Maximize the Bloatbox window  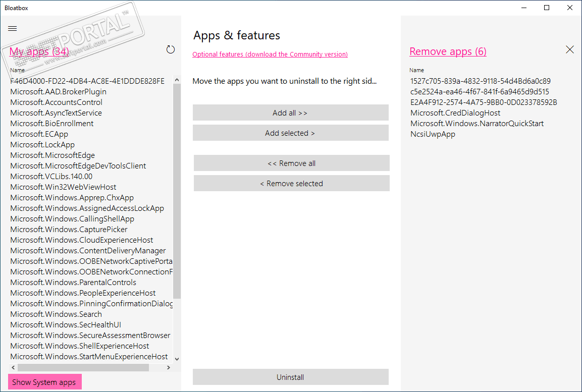click(547, 8)
